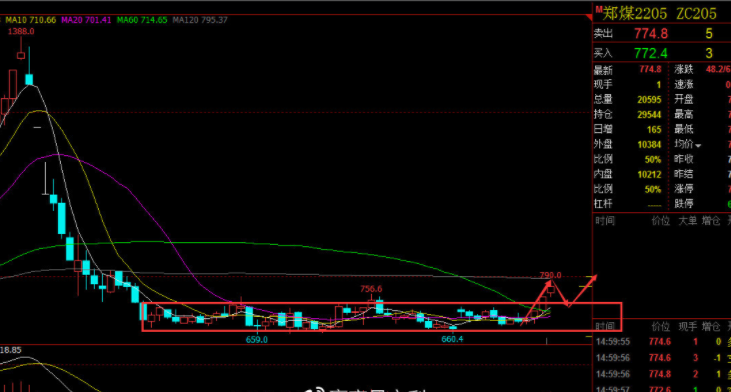Click the 持仓 value 29544
This screenshot has height=392, width=731.
(649, 115)
